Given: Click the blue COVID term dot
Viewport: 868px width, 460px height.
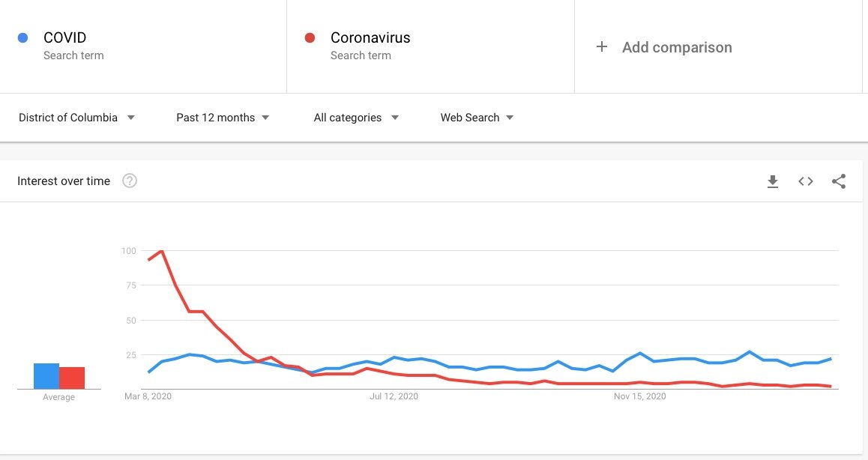Looking at the screenshot, I should (x=22, y=37).
